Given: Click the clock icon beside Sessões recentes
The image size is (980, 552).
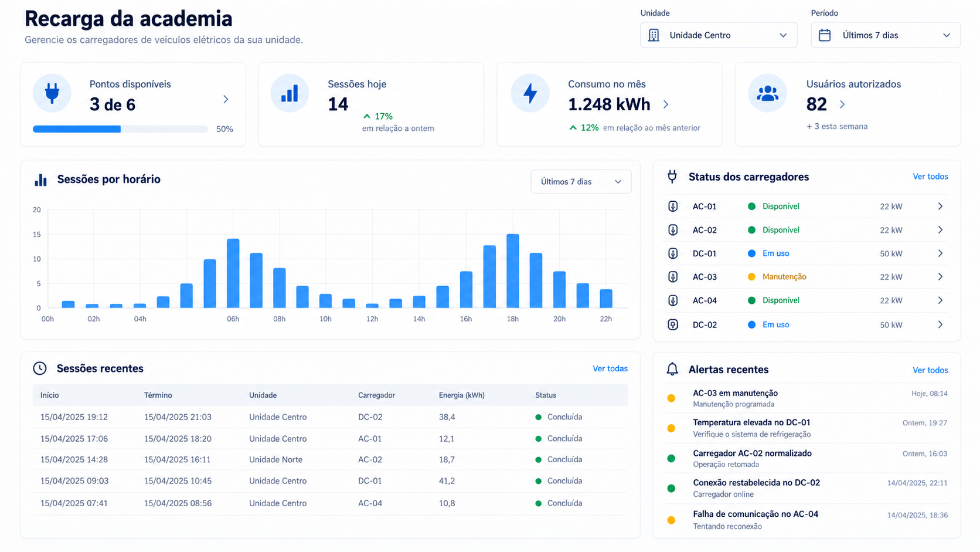Looking at the screenshot, I should pos(40,368).
